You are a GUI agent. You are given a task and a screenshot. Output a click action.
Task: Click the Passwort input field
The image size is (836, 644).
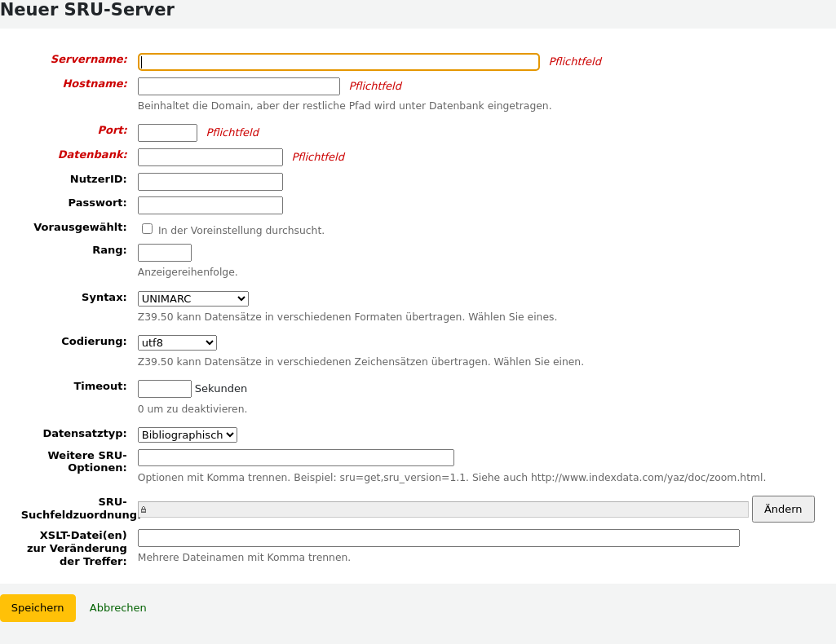pos(210,205)
